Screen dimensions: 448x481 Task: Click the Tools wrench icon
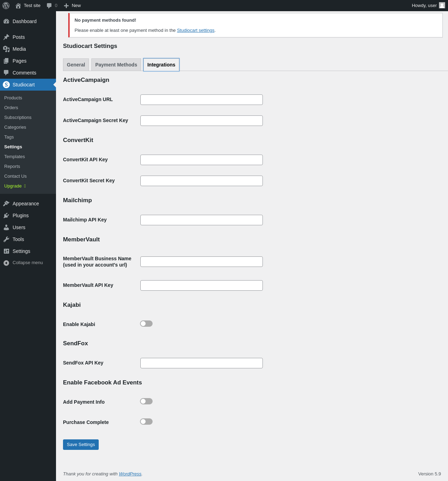click(6, 239)
